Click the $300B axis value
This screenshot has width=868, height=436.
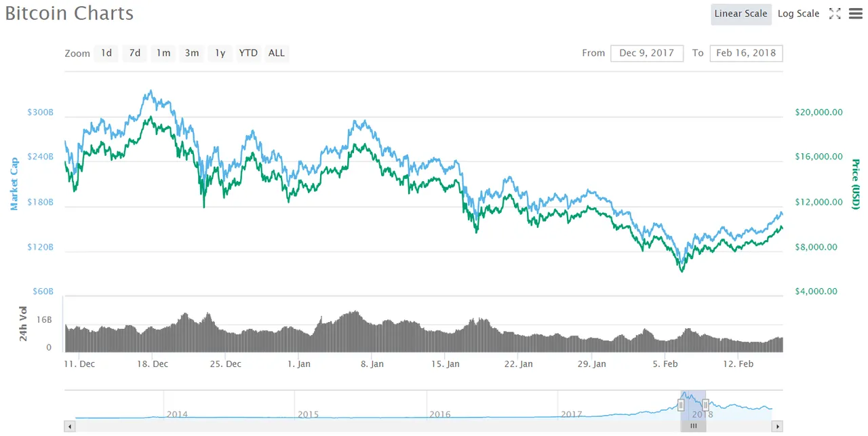tap(39, 112)
